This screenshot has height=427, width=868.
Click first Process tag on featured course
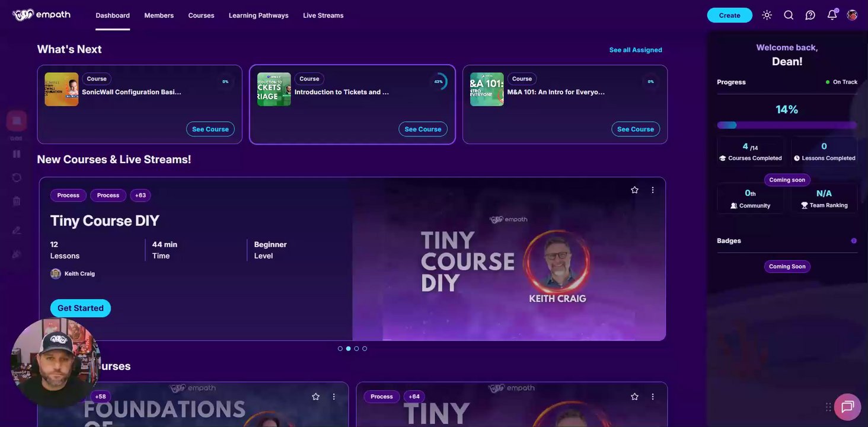[68, 195]
